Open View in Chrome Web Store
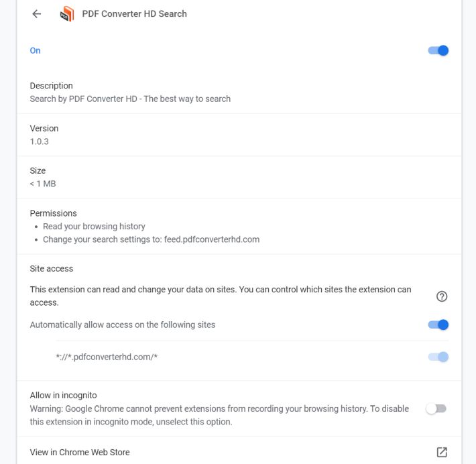The width and height of the screenshot is (476, 464). tap(80, 452)
